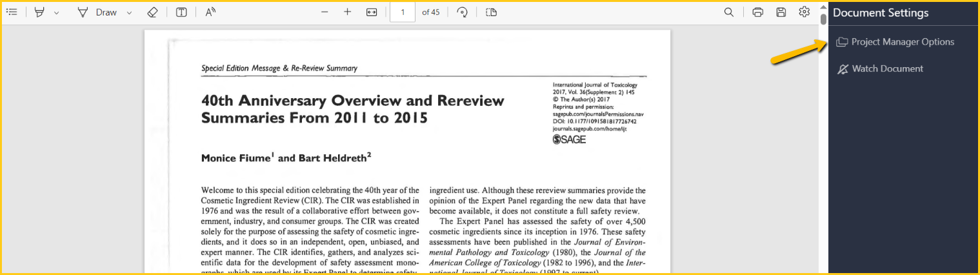Open the settings gear in toolbar
This screenshot has width=980, height=275.
coord(804,12)
